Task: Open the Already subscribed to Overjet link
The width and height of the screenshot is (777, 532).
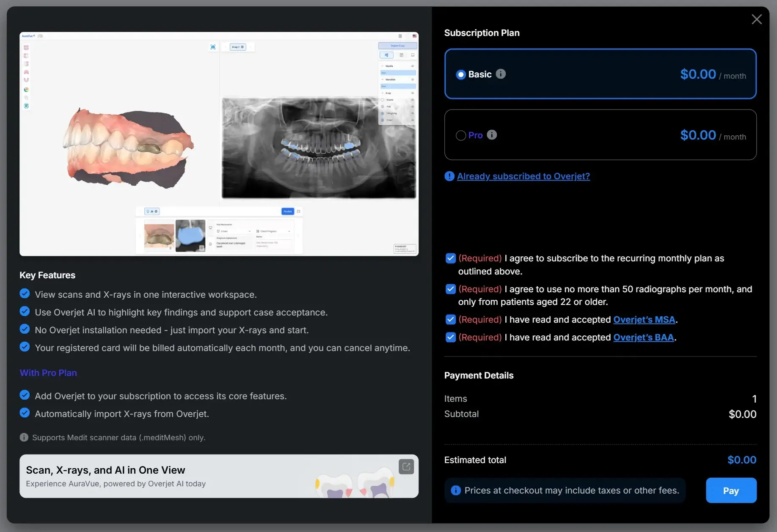Action: (x=524, y=176)
